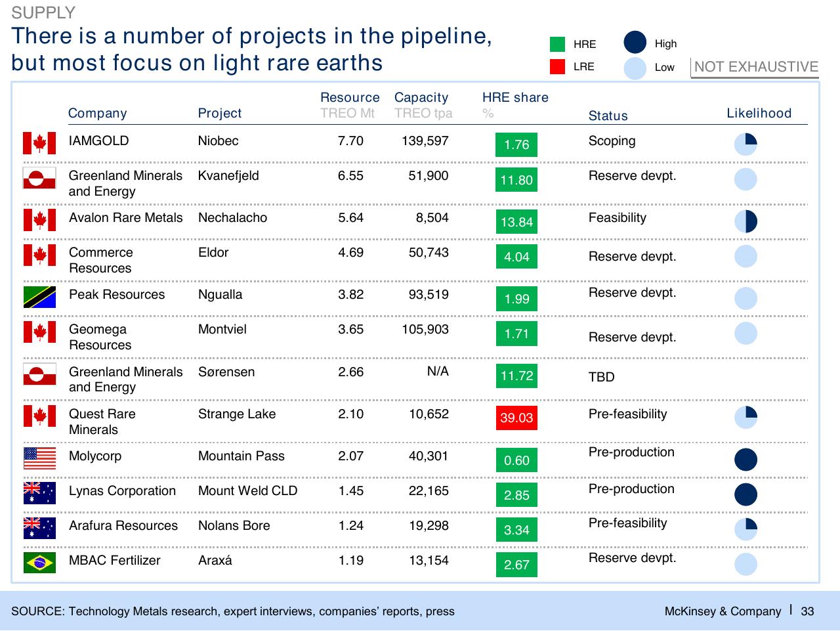
Task: Click the Resource TREO Mt column header
Action: click(x=350, y=105)
